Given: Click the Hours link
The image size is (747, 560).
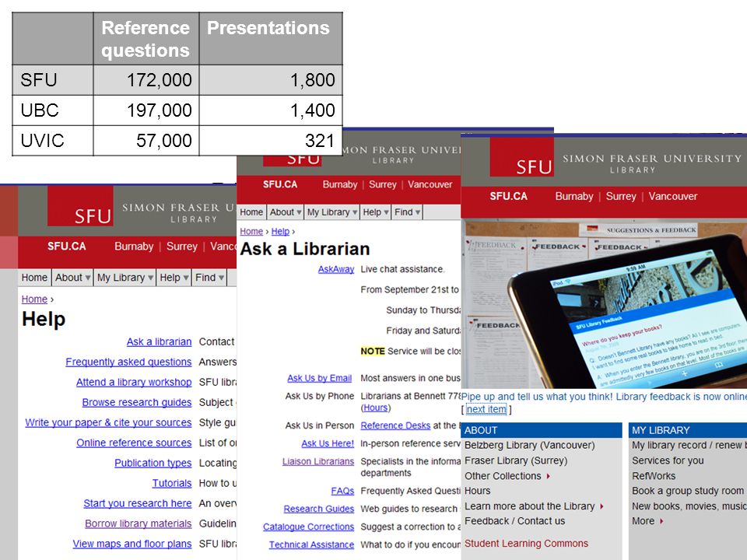Looking at the screenshot, I should pos(375,408).
